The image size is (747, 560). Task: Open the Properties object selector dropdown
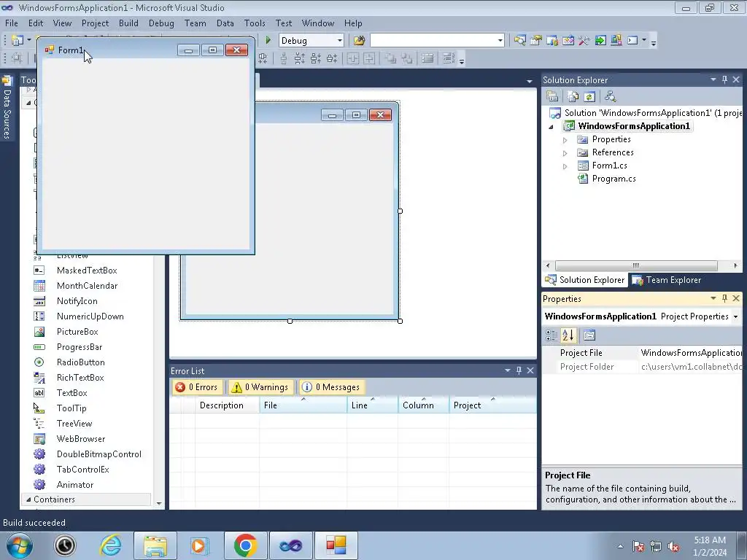coord(735,316)
